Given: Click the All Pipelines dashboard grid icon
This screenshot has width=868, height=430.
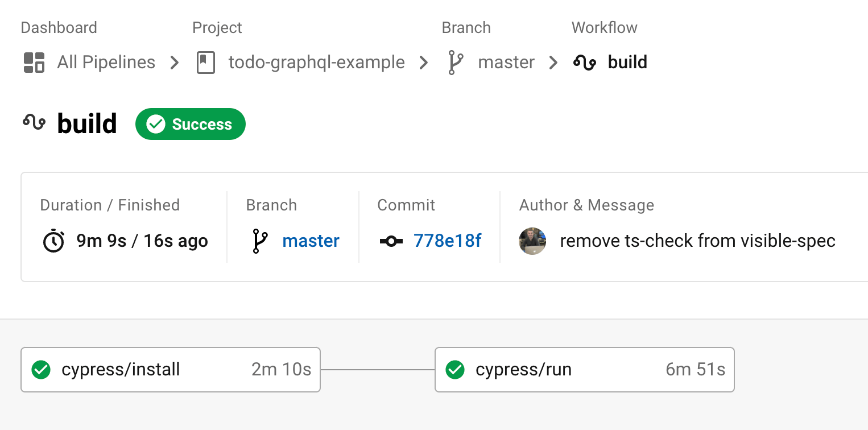Looking at the screenshot, I should click(34, 63).
